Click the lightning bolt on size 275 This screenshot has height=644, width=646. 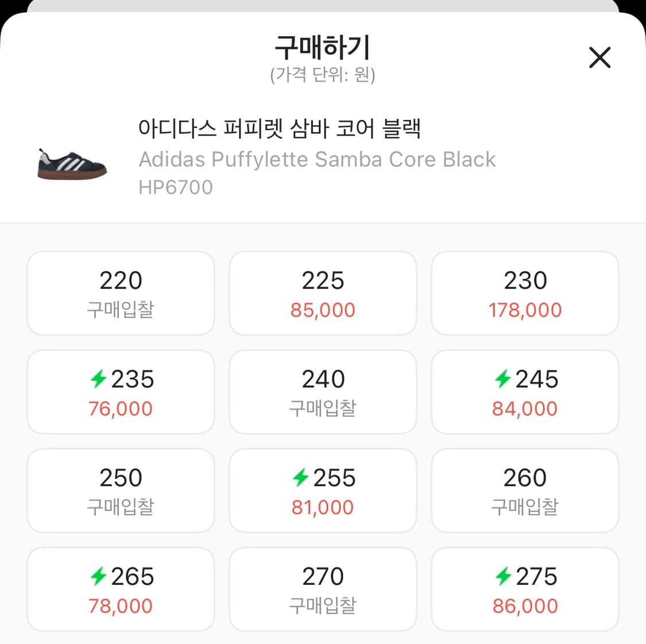[x=504, y=576]
